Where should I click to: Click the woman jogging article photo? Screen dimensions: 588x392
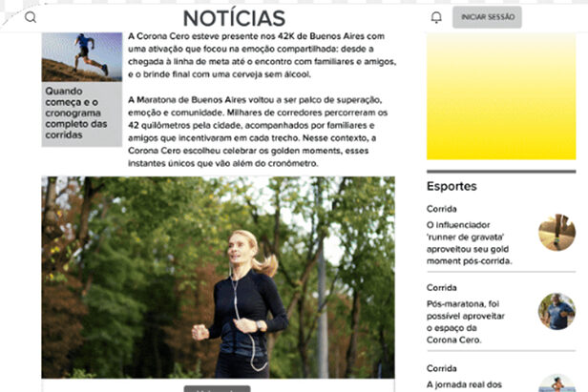click(218, 278)
